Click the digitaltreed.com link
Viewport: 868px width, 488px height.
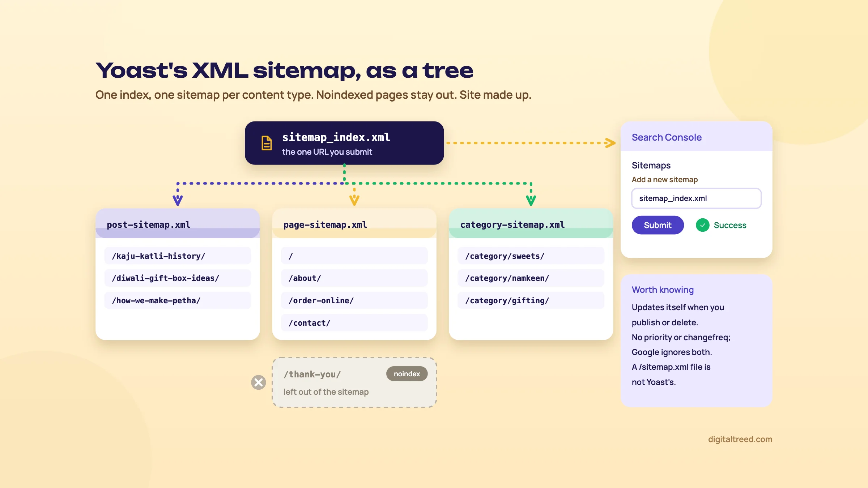(740, 439)
